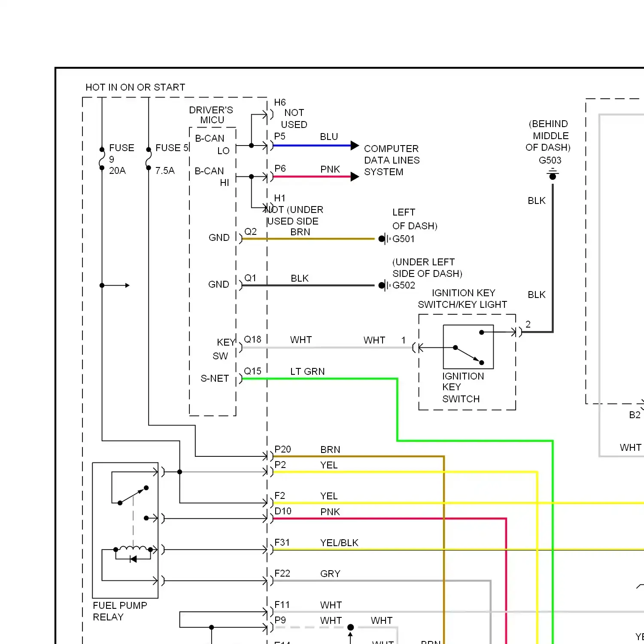Click the Fuse 9 fuse link symbol

(x=102, y=159)
